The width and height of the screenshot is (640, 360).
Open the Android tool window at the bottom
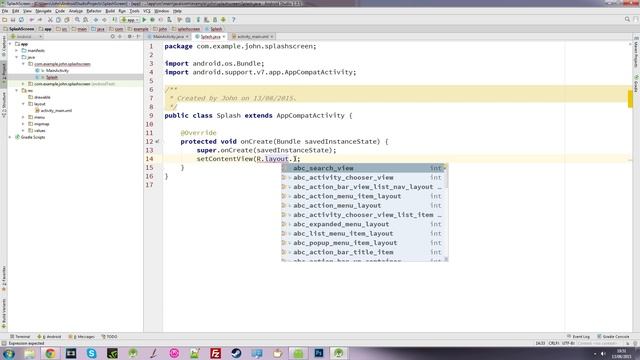tap(49, 337)
